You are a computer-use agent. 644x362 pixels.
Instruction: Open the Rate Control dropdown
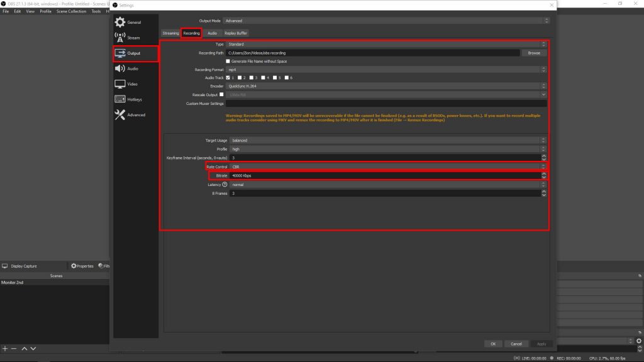pos(388,167)
